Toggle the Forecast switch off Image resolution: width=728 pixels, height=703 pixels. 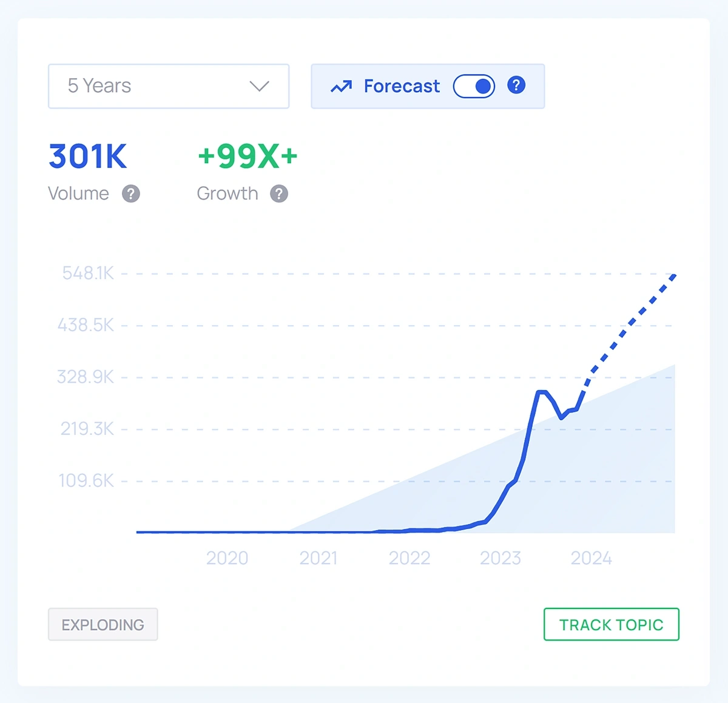[474, 86]
